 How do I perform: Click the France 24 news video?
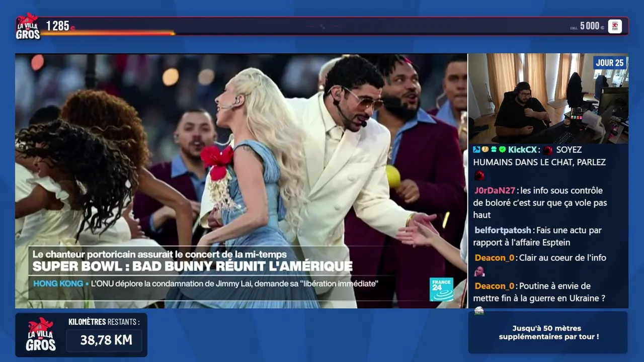tap(241, 180)
